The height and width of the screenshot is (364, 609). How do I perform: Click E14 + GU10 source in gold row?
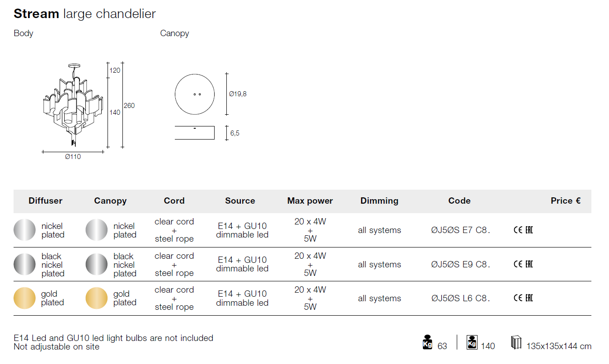242,294
